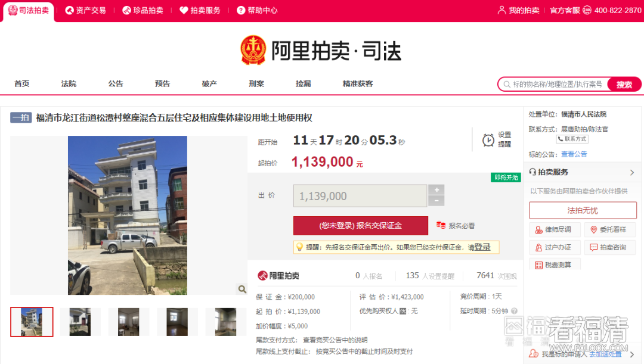644x364 pixels.
Task: Click the 一拍 round badge
Action: pos(21,118)
